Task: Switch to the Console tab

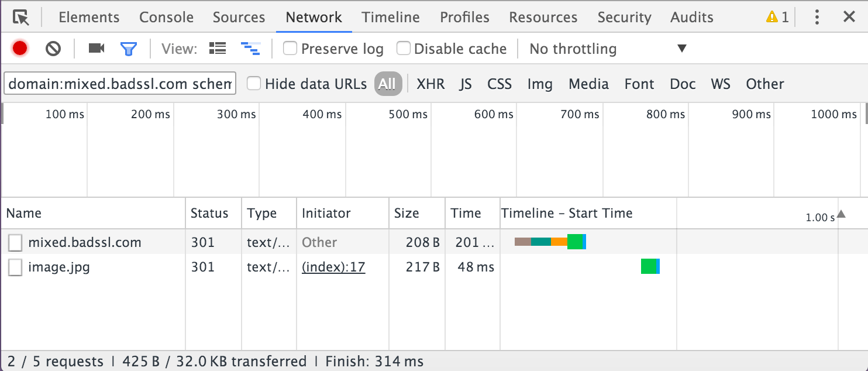Action: pyautogui.click(x=166, y=18)
